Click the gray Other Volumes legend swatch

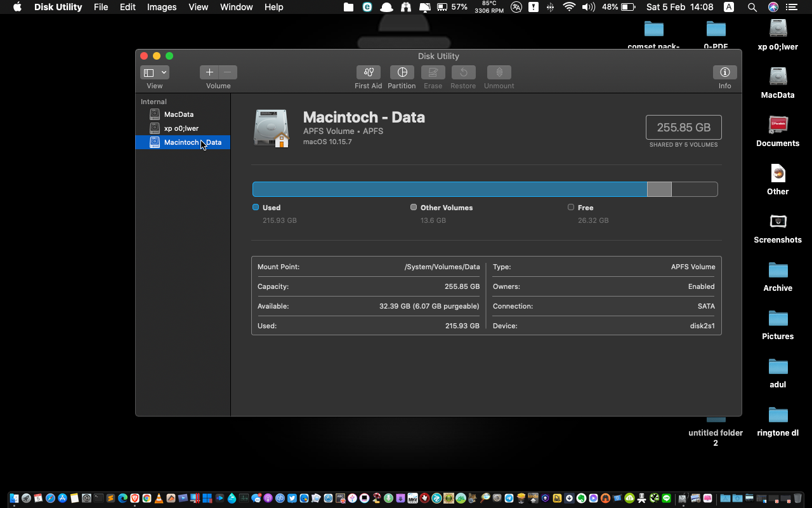pos(414,207)
